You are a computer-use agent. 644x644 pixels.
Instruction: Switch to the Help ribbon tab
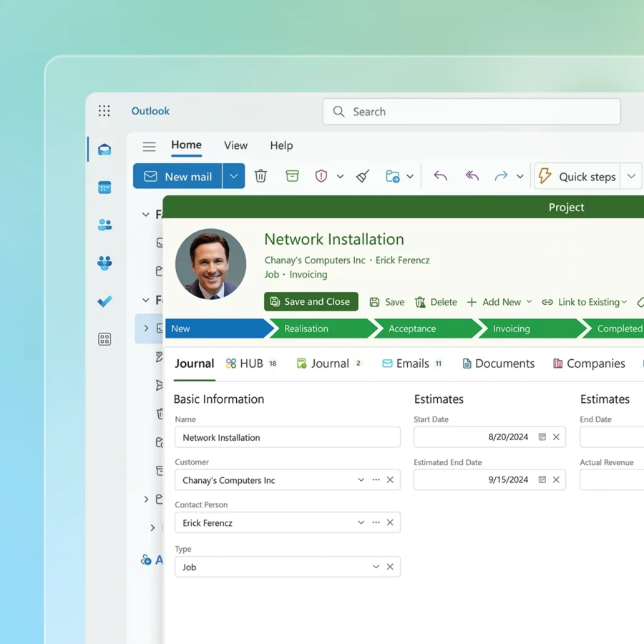[x=281, y=146]
